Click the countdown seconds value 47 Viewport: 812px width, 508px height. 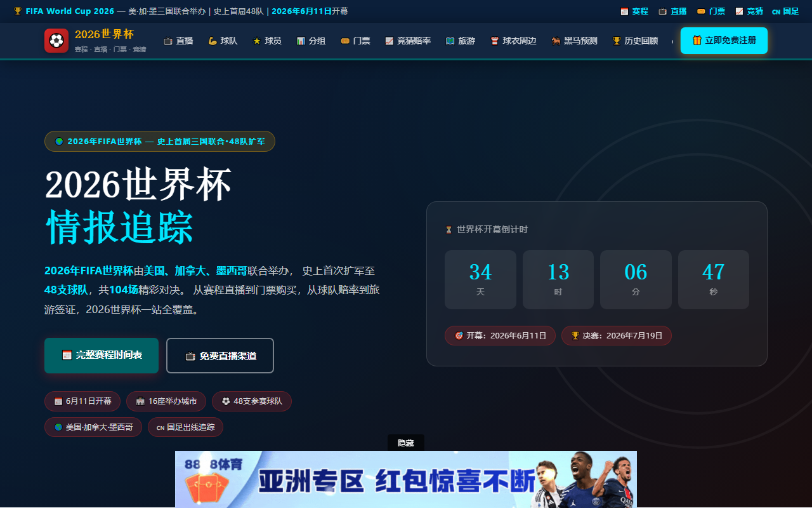pyautogui.click(x=714, y=272)
